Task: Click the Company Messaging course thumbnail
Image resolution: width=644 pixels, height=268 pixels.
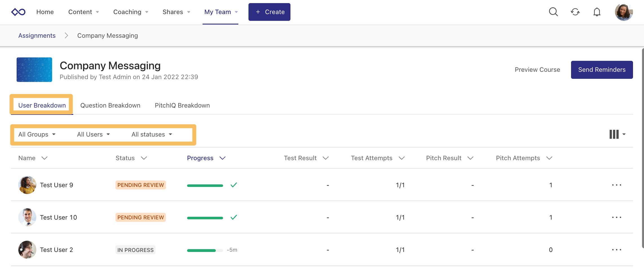Action: coord(34,70)
